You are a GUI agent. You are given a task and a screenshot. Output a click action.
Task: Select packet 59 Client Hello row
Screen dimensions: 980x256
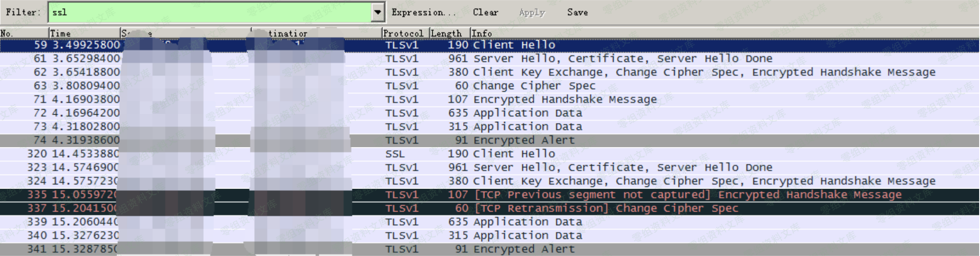(514, 45)
